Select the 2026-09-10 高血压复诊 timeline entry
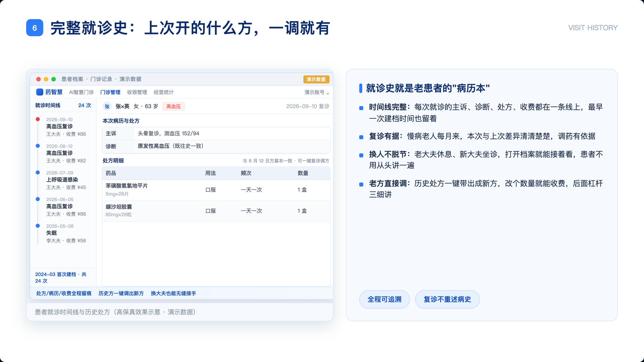The image size is (644, 362). tap(63, 127)
